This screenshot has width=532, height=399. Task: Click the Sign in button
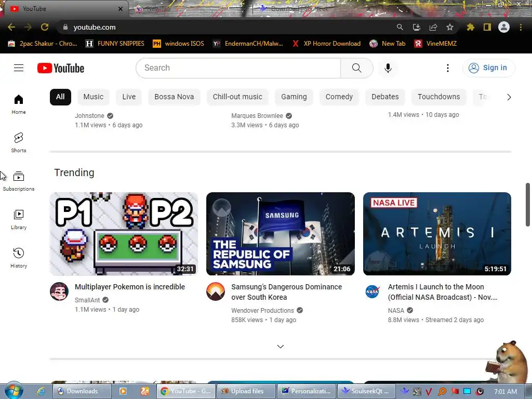[488, 68]
